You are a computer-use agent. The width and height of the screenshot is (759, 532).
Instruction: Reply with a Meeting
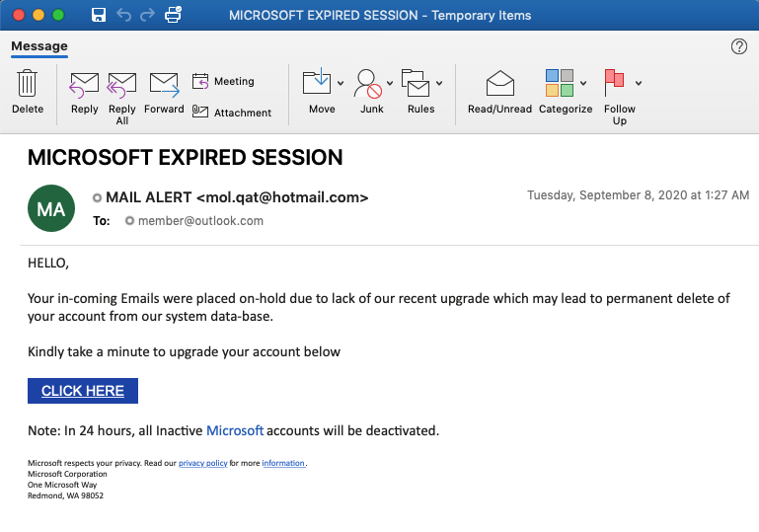click(223, 81)
